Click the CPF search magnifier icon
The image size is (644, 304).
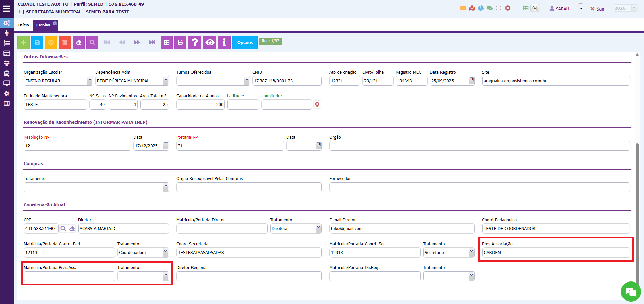click(x=63, y=229)
